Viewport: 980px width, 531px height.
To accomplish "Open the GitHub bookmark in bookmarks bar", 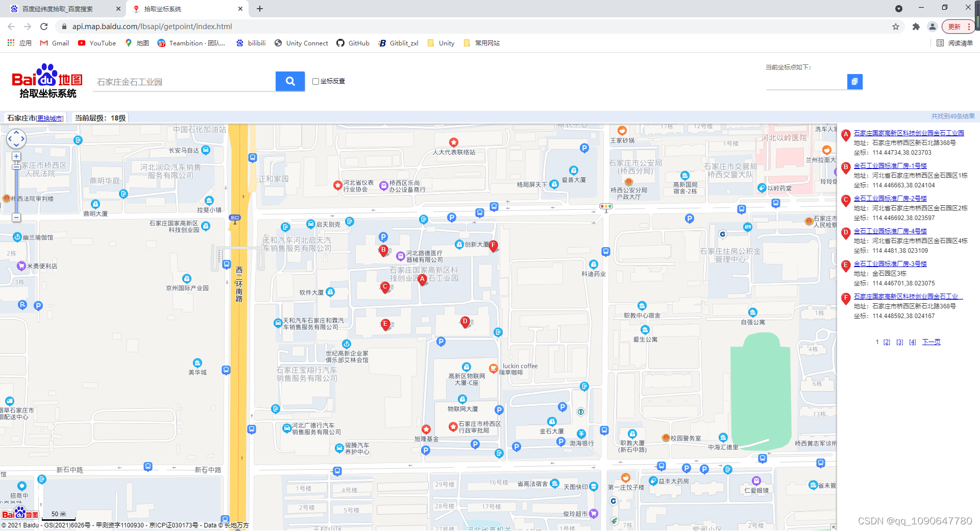I will 353,43.
